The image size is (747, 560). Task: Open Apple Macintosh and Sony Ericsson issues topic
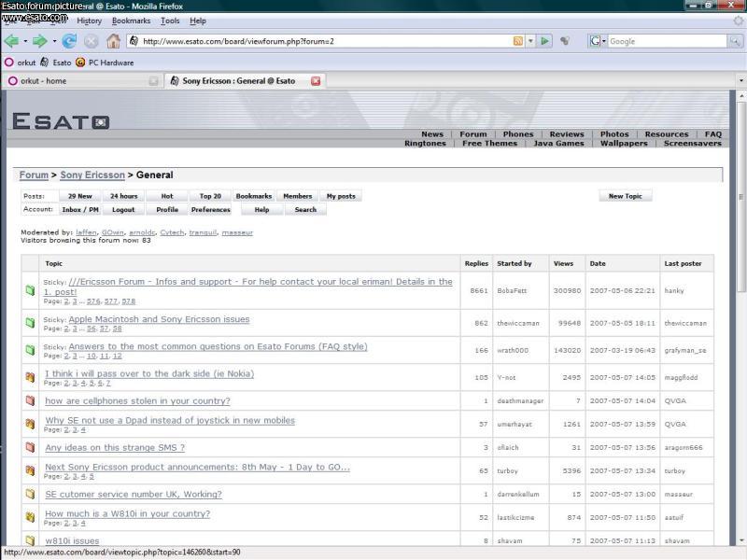pos(159,319)
